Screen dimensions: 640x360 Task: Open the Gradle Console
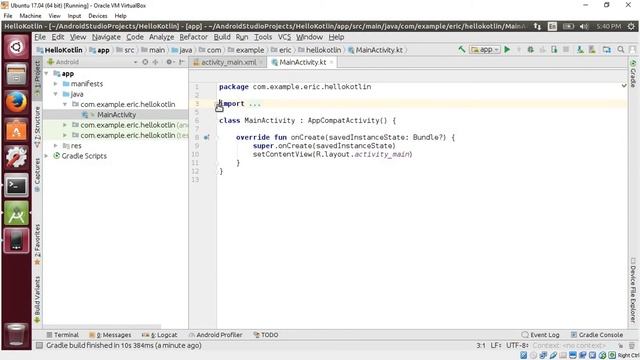click(x=597, y=335)
